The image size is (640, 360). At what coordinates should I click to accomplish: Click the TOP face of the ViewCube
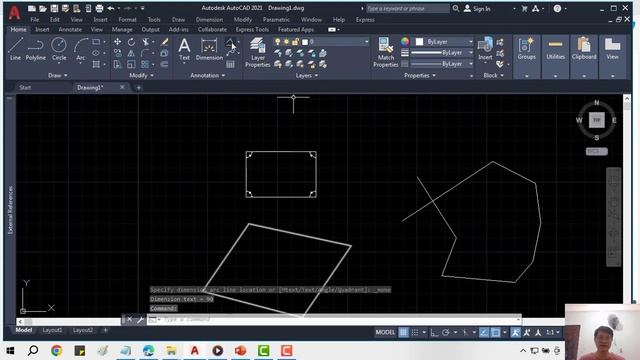pos(596,120)
